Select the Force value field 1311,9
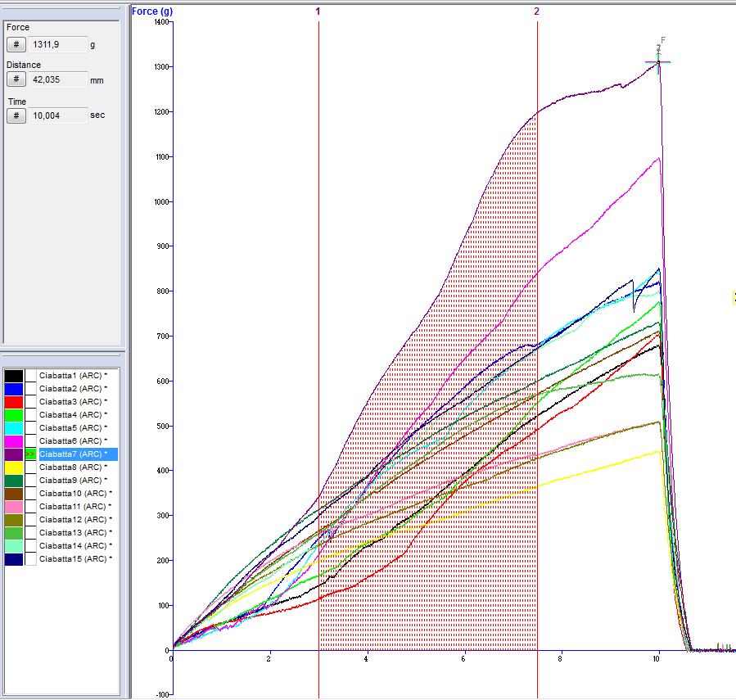 tap(58, 44)
